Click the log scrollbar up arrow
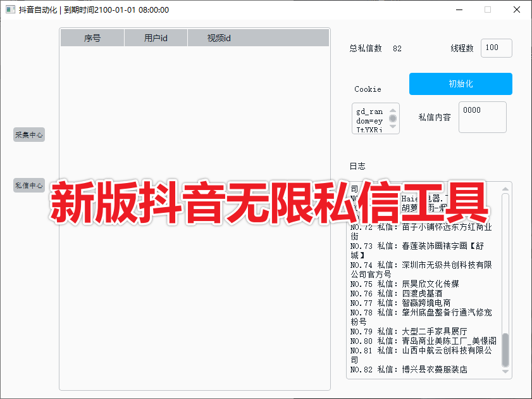The height and width of the screenshot is (399, 532). [x=505, y=189]
